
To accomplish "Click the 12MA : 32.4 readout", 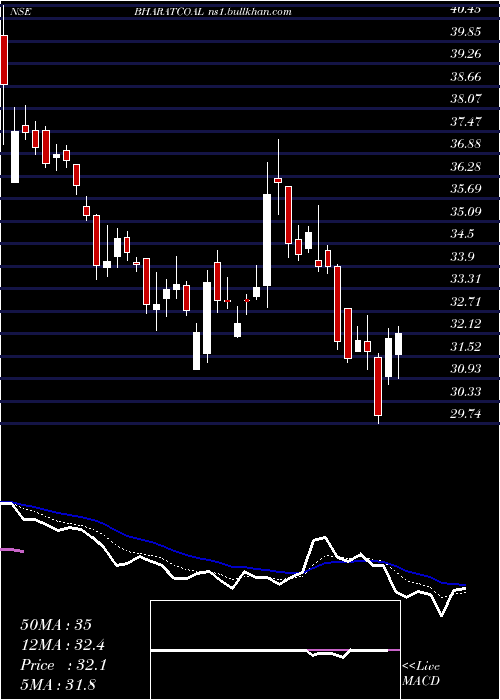I will click(x=64, y=646).
